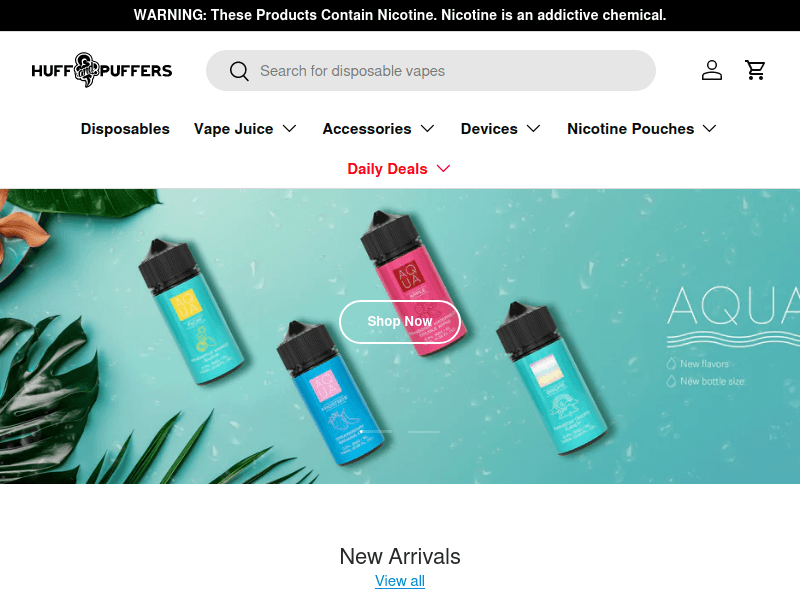Expand the red Daily Deals chevron

[x=444, y=168]
